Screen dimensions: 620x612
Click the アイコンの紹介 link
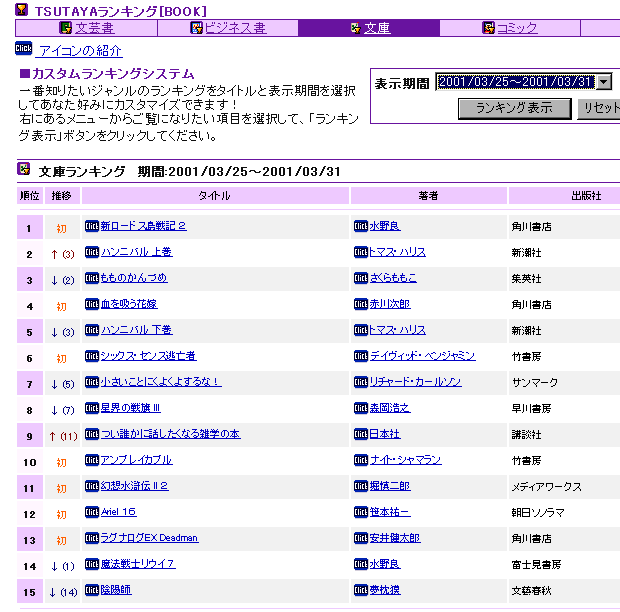pos(80,51)
